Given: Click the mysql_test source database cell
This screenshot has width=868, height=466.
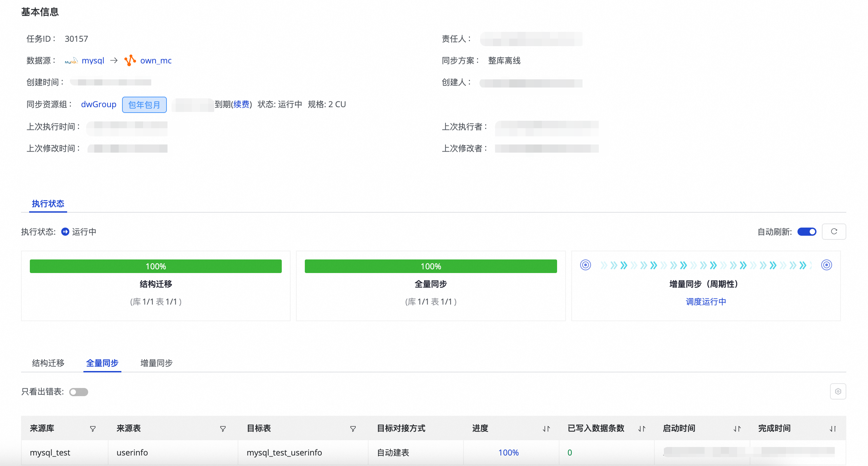Looking at the screenshot, I should coord(50,452).
